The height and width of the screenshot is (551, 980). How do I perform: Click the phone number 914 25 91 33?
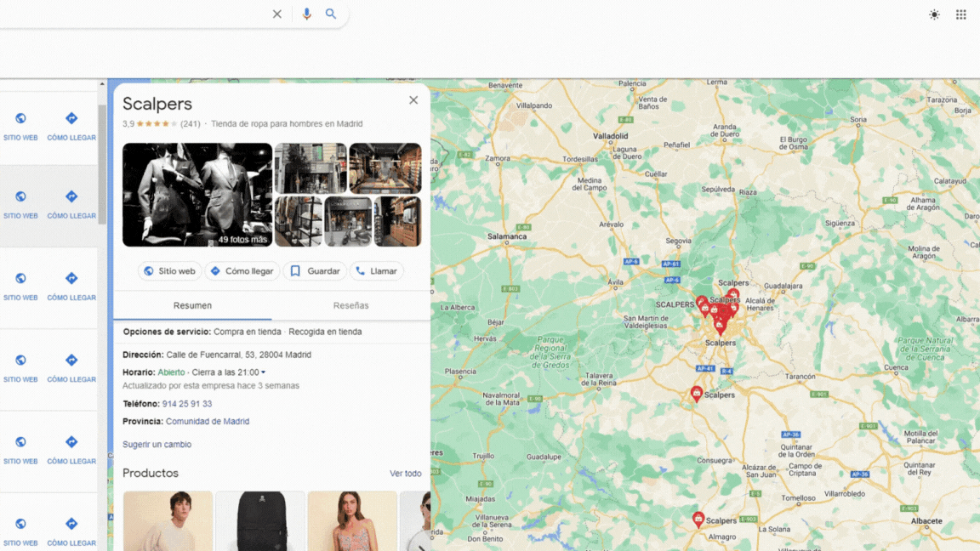pyautogui.click(x=187, y=404)
